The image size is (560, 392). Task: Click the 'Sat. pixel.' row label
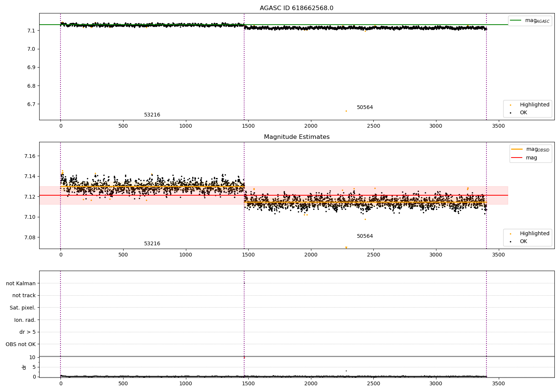(x=23, y=308)
